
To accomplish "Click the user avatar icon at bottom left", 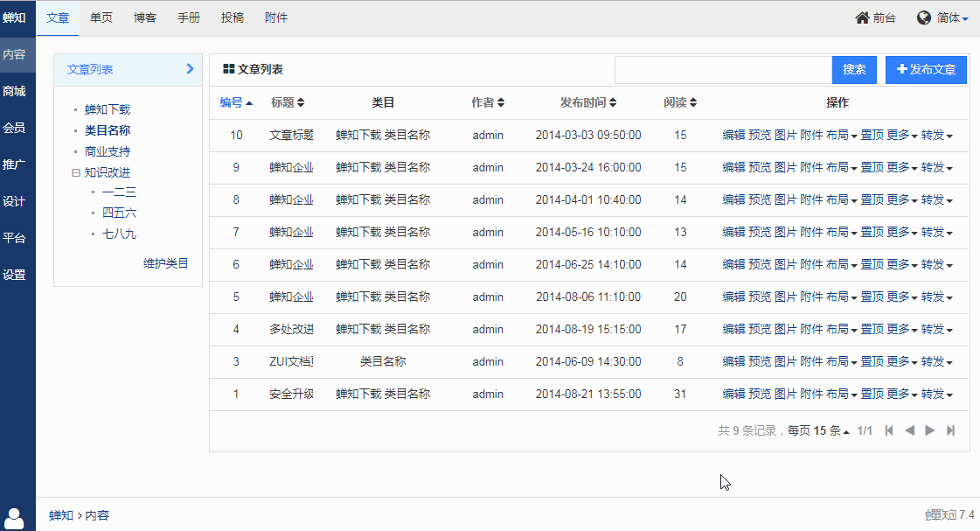I will 15,518.
